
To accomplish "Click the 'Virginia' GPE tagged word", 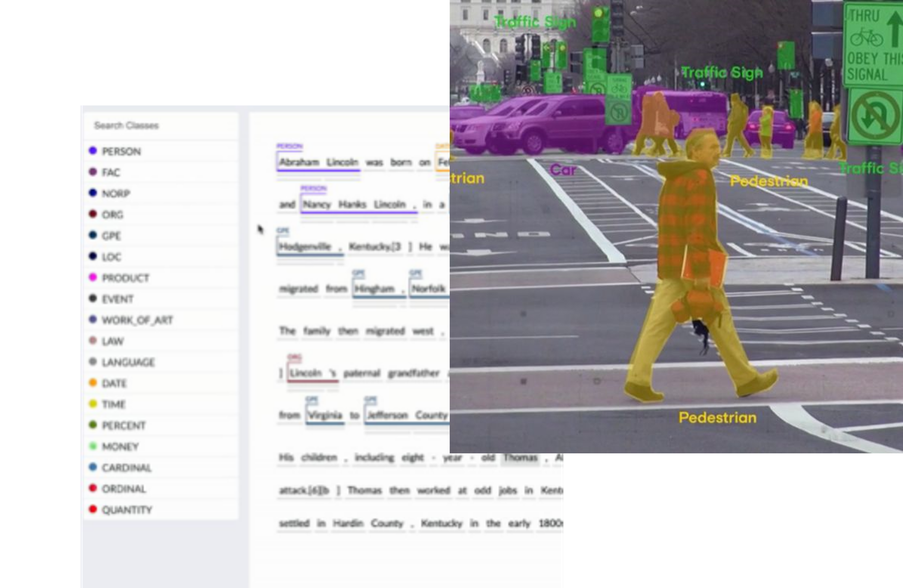I will pos(325,415).
